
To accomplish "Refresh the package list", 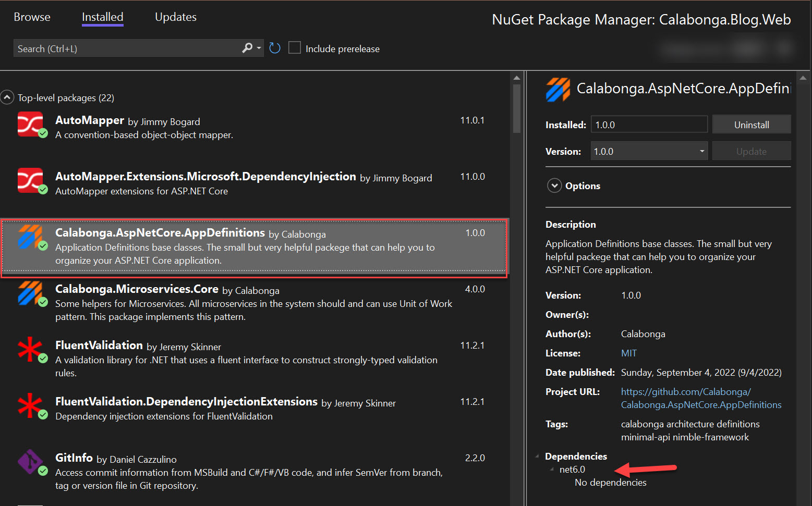I will (x=275, y=48).
